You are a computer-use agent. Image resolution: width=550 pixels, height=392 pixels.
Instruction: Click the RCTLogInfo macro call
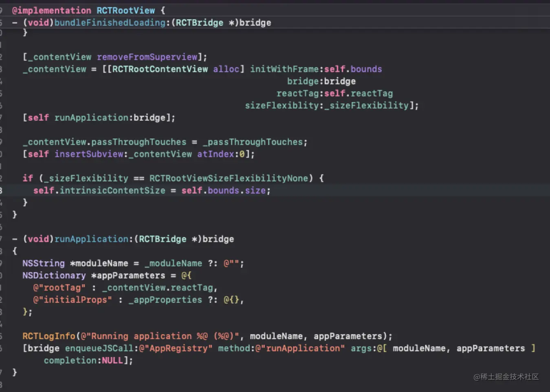click(x=49, y=337)
